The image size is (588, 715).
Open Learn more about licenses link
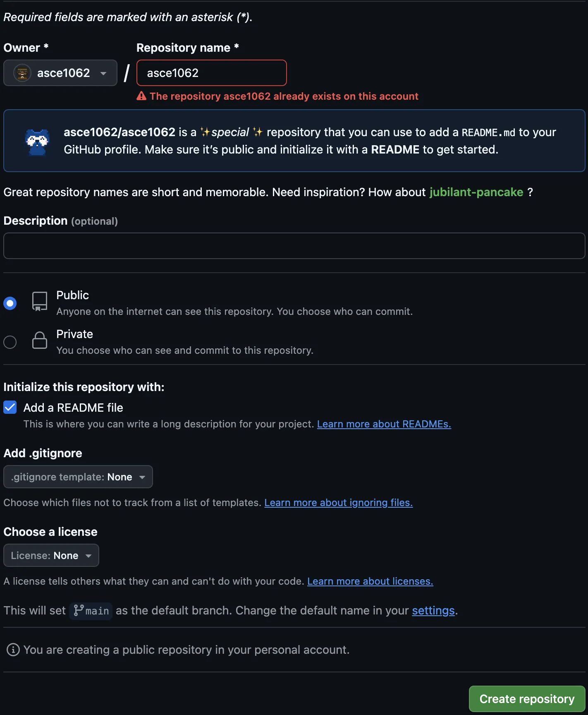pyautogui.click(x=370, y=581)
